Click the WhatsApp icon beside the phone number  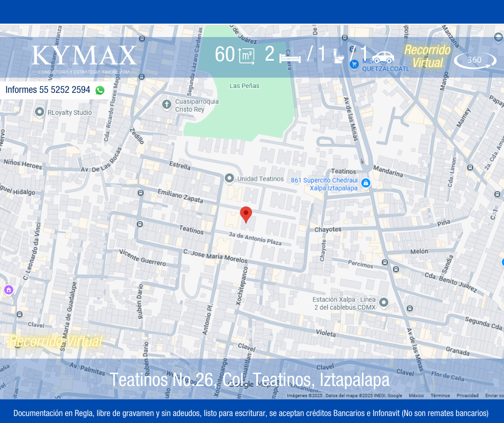(x=100, y=90)
